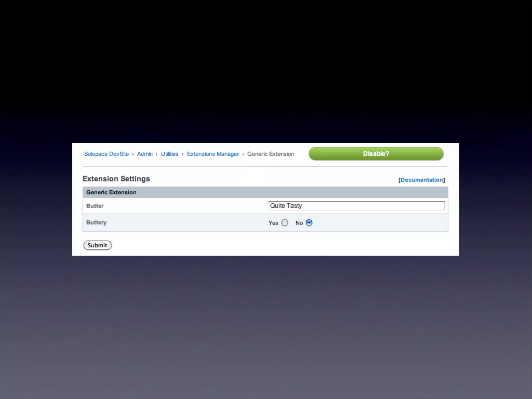Select the Yes radio button for Buttery
The width and height of the screenshot is (532, 399).
click(285, 223)
